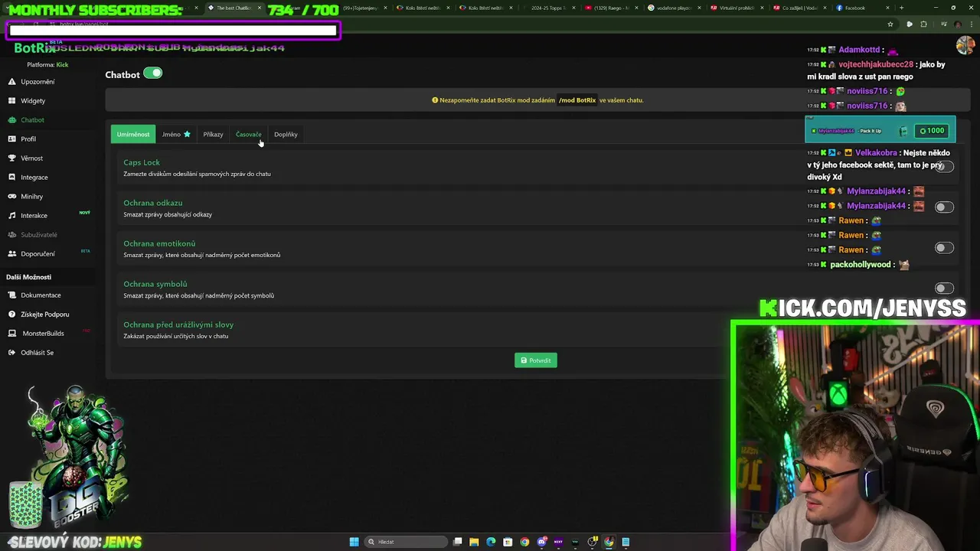Image resolution: width=980 pixels, height=551 pixels.
Task: Switch to the 2024-25 Topps browser tab
Action: coord(548,8)
